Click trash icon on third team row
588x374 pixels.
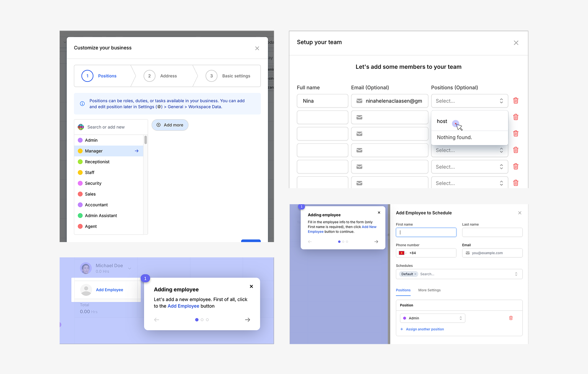[516, 133]
